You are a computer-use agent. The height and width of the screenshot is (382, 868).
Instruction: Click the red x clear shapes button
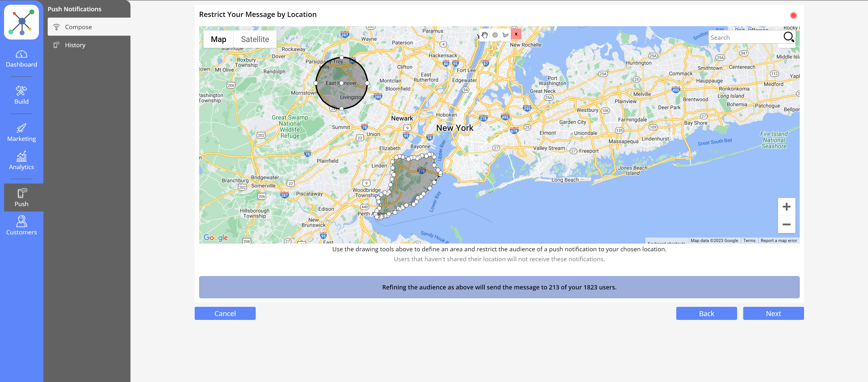point(516,34)
